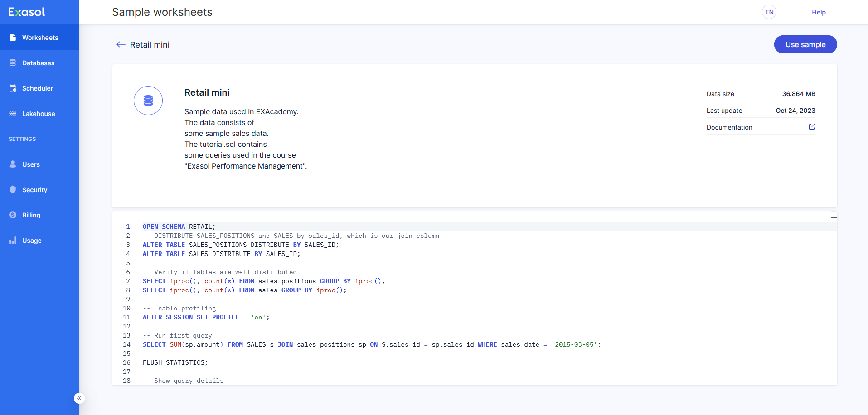Click the Lakehouse waves icon
Viewport: 868px width, 415px height.
(13, 113)
